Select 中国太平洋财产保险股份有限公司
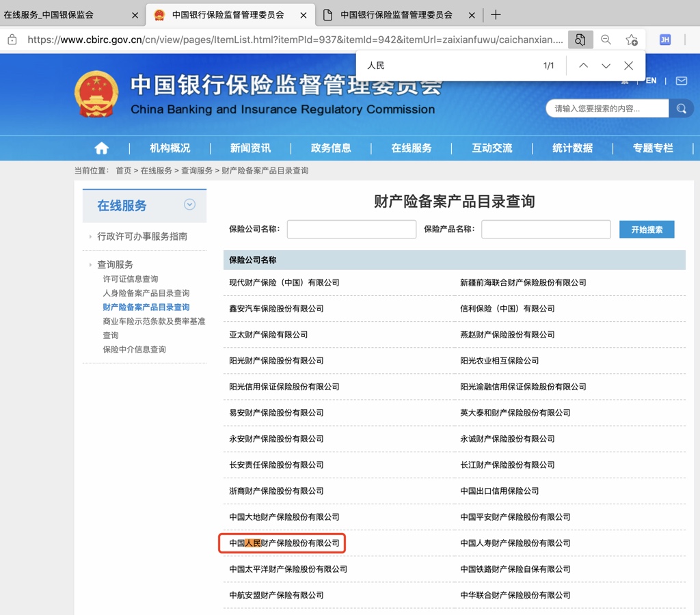 [x=288, y=569]
